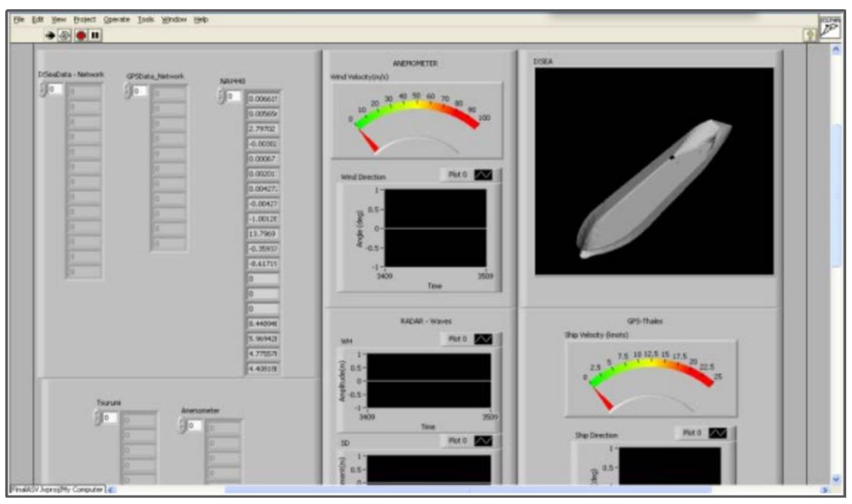
Task: Click the GPS-Thales panel title
Action: point(645,321)
